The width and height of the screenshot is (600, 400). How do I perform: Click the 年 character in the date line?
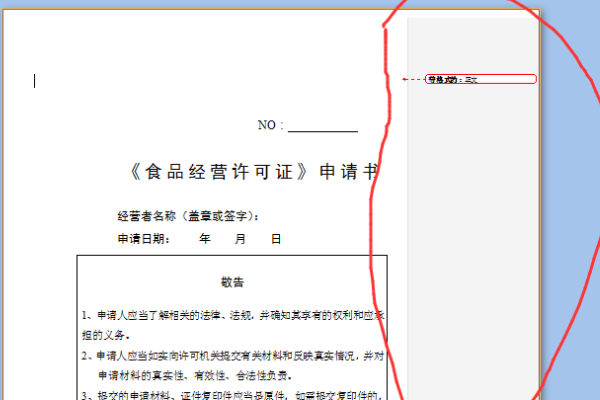tap(205, 239)
